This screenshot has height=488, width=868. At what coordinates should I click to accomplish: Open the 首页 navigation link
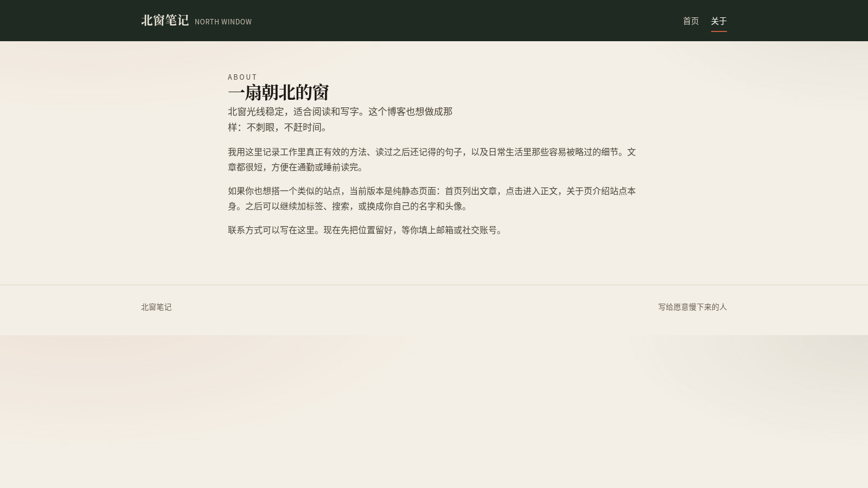pos(691,21)
